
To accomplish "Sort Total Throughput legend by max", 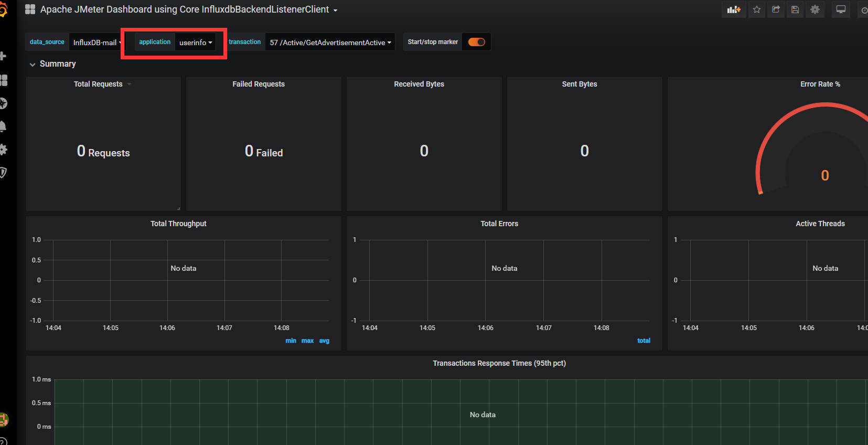I will (x=307, y=341).
